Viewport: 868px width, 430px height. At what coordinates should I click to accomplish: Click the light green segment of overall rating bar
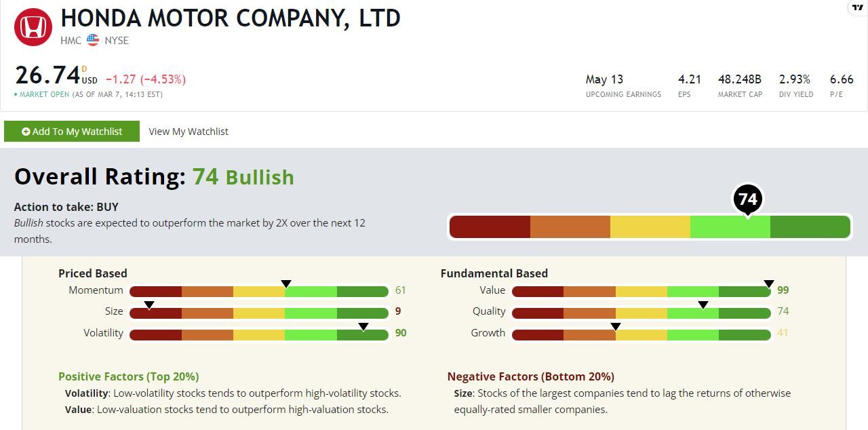(x=730, y=227)
